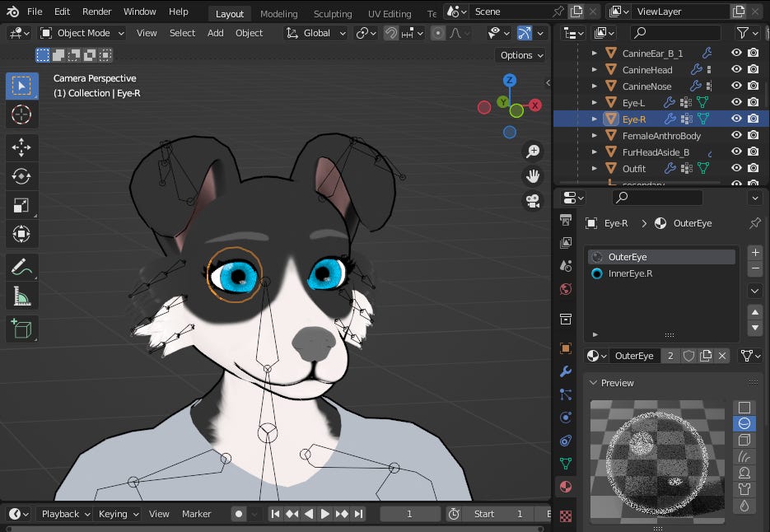
Task: Open the Texture checker properties tab
Action: pos(566,516)
